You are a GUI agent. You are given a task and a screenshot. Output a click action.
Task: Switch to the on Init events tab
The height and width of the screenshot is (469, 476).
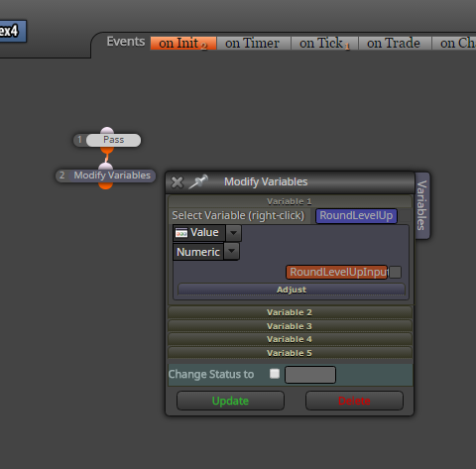pyautogui.click(x=183, y=44)
